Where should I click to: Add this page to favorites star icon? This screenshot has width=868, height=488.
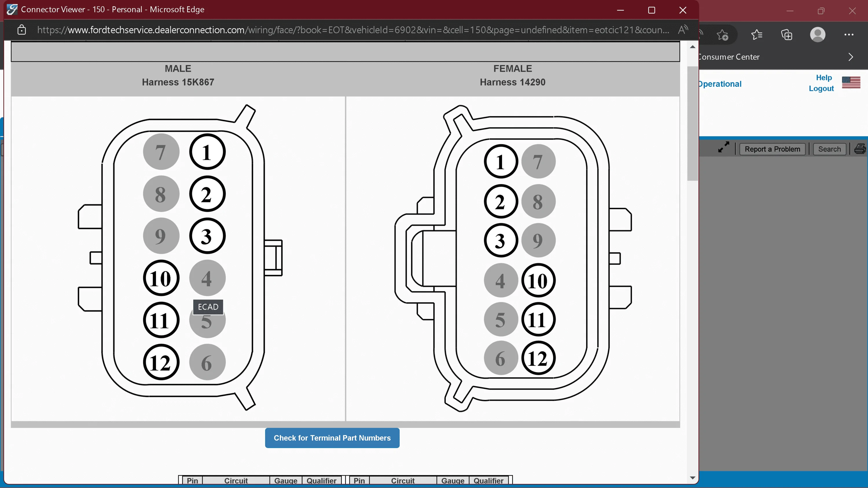(723, 35)
